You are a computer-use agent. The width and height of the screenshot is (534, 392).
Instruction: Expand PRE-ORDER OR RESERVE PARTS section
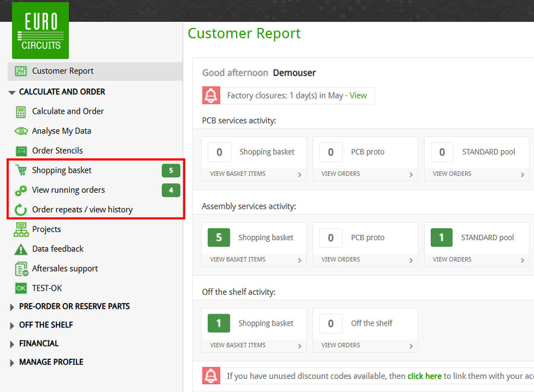pos(12,307)
